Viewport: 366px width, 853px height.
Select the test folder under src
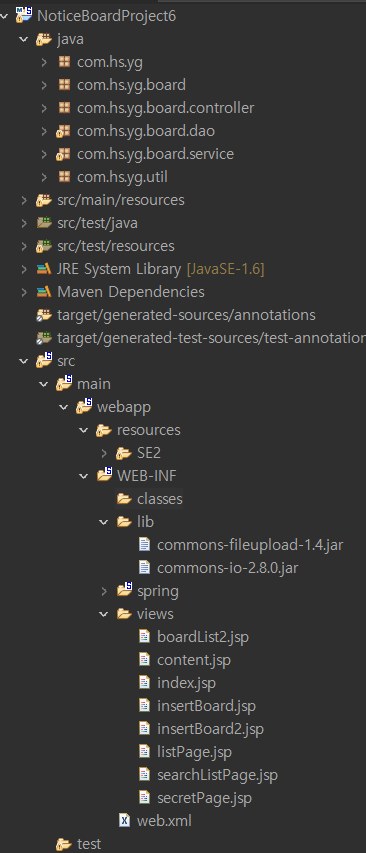pos(89,844)
